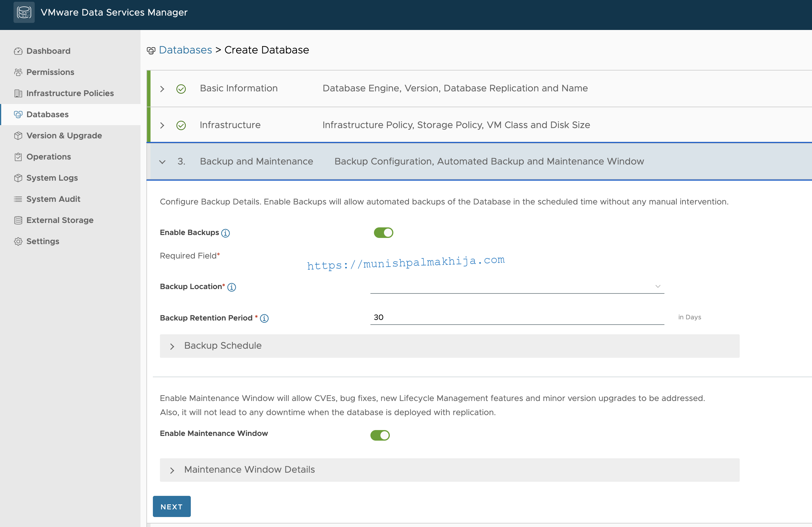Click the Dashboard gauge icon in sidebar
Viewport: 812px width, 527px height.
click(x=18, y=51)
